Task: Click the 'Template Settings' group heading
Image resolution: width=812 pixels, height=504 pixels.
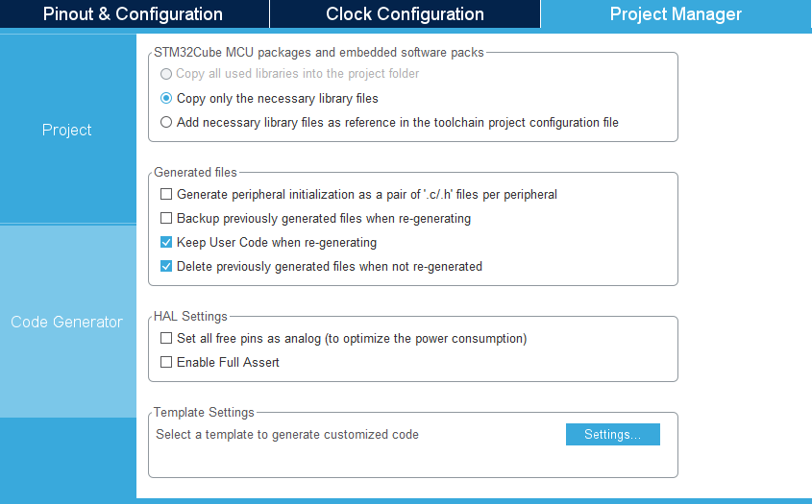Action: [x=204, y=413]
